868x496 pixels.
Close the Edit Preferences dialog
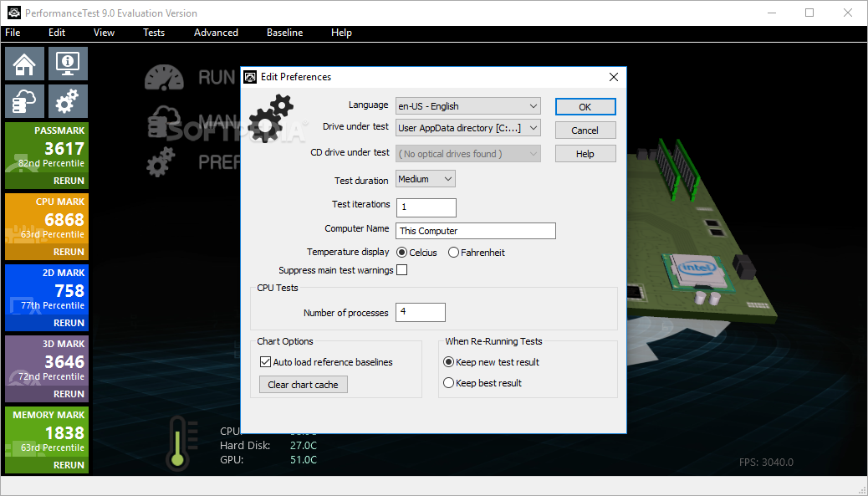613,77
